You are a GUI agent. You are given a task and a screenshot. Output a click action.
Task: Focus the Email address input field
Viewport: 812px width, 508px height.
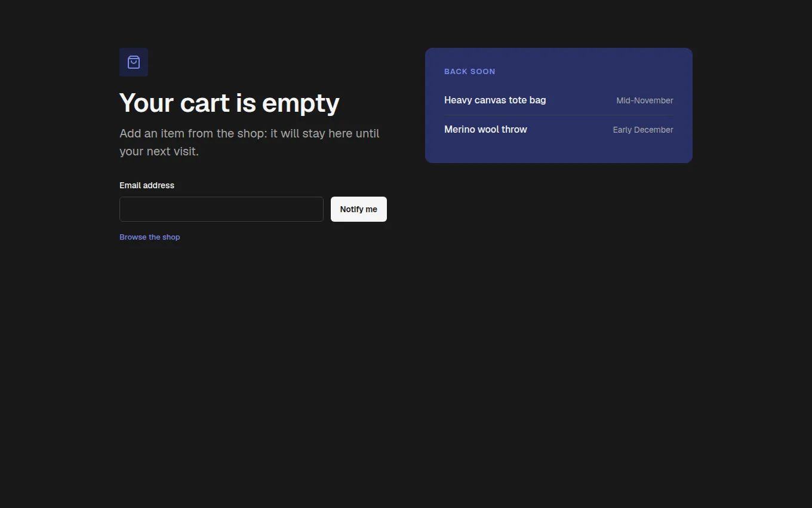point(222,209)
